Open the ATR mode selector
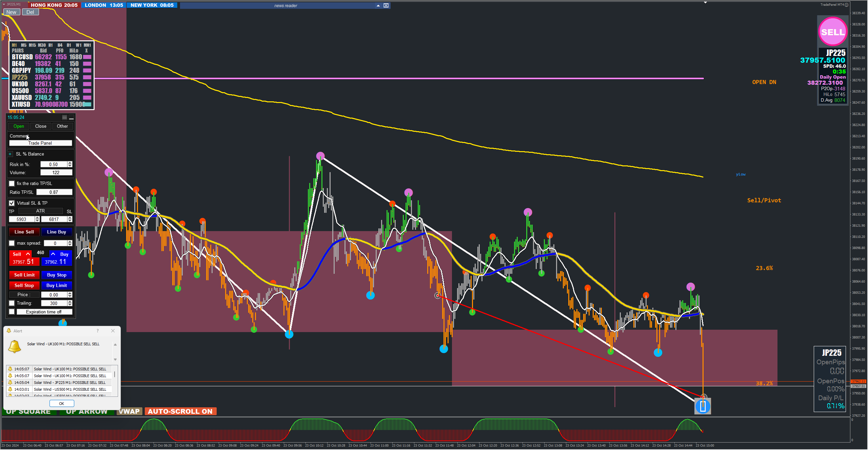 pyautogui.click(x=40, y=211)
